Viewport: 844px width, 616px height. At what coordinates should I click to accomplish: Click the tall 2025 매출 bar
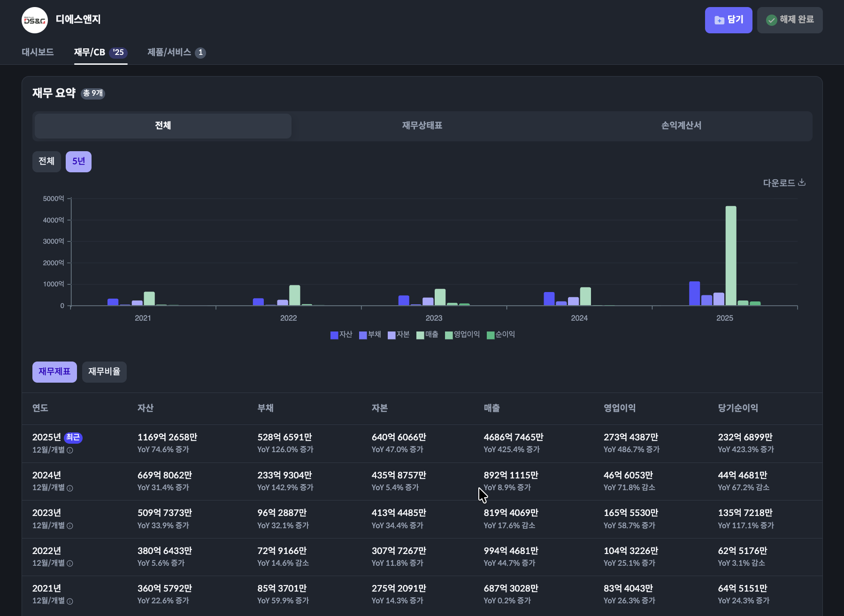click(731, 256)
